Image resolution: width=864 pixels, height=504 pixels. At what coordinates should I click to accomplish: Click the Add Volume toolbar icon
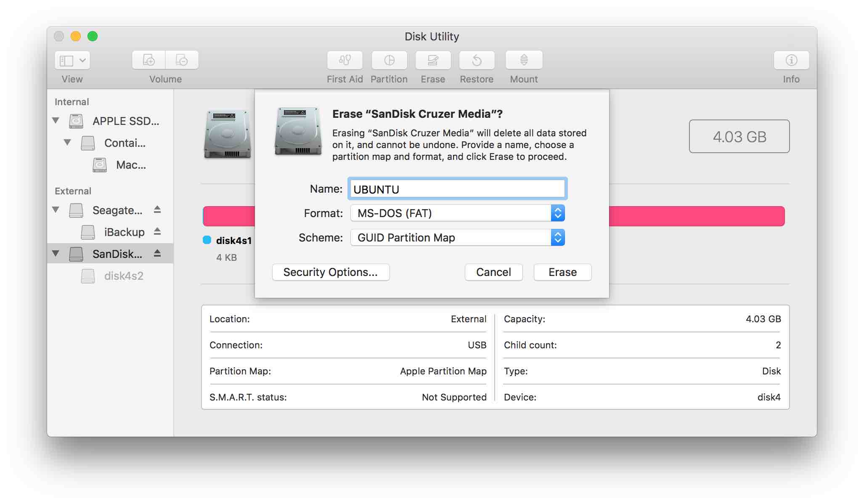coord(148,60)
